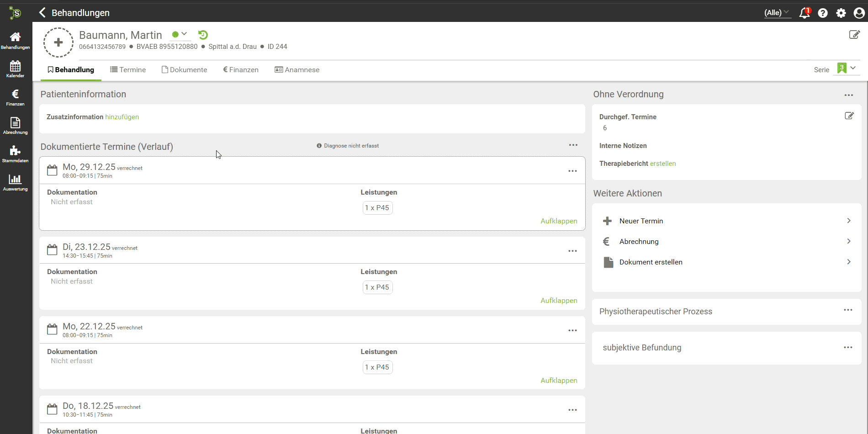Open the green patient status dropdown

tap(180, 34)
